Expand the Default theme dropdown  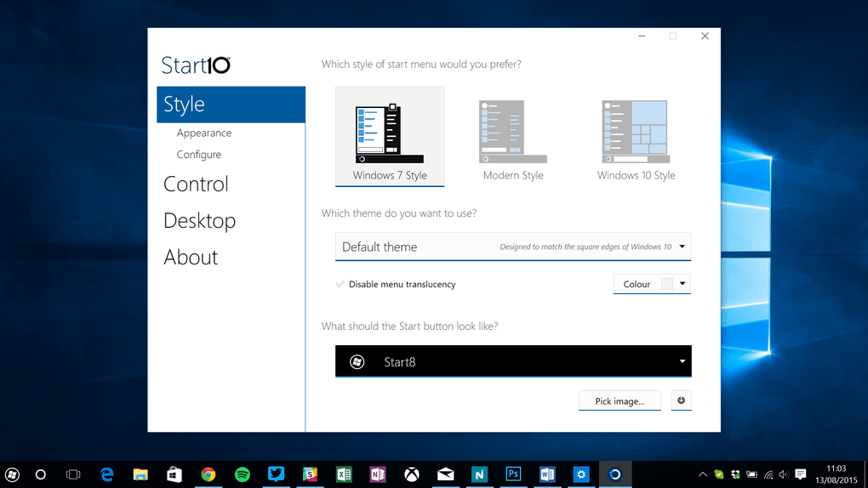coord(512,247)
